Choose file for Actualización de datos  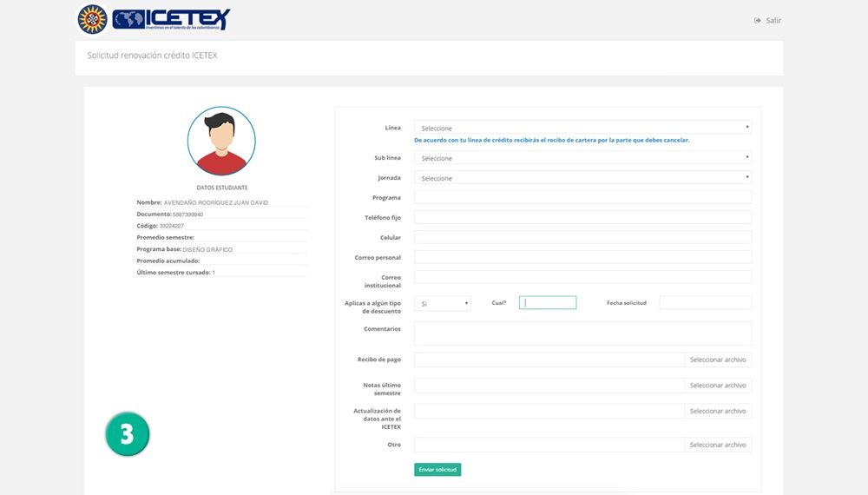[718, 412]
